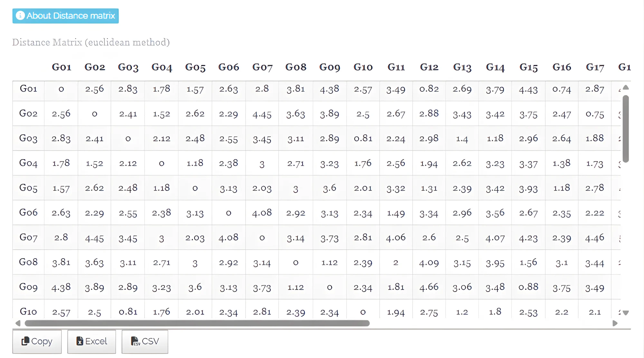Click the G17 column header
The width and height of the screenshot is (644, 358).
595,67
